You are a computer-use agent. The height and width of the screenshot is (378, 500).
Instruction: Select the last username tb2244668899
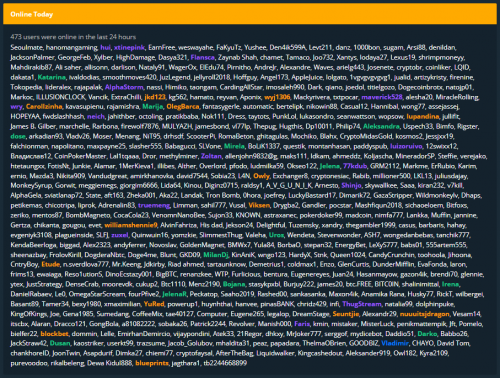225,363
